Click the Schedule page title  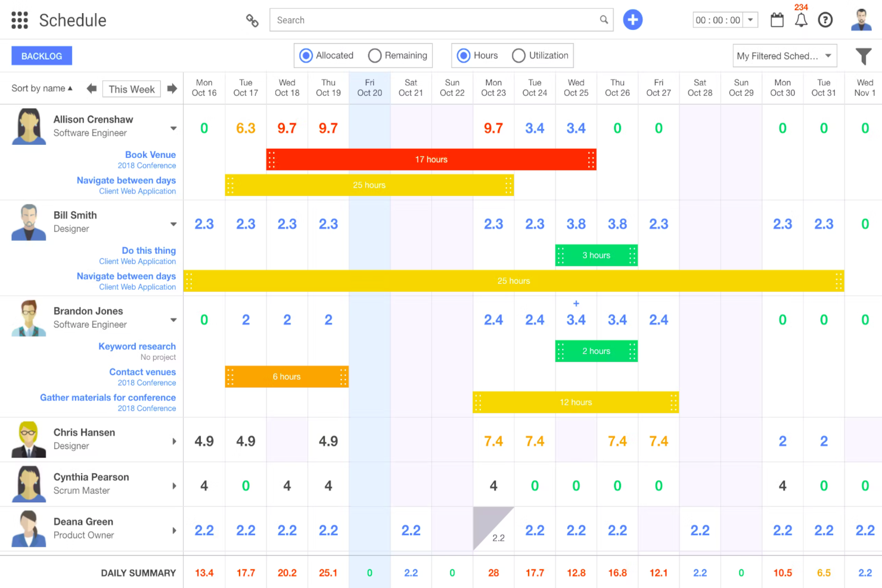(x=73, y=20)
